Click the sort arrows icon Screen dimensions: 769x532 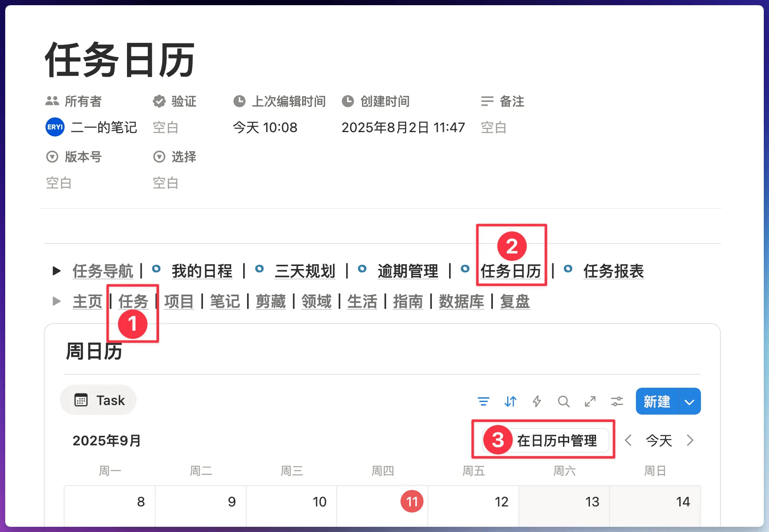point(510,402)
